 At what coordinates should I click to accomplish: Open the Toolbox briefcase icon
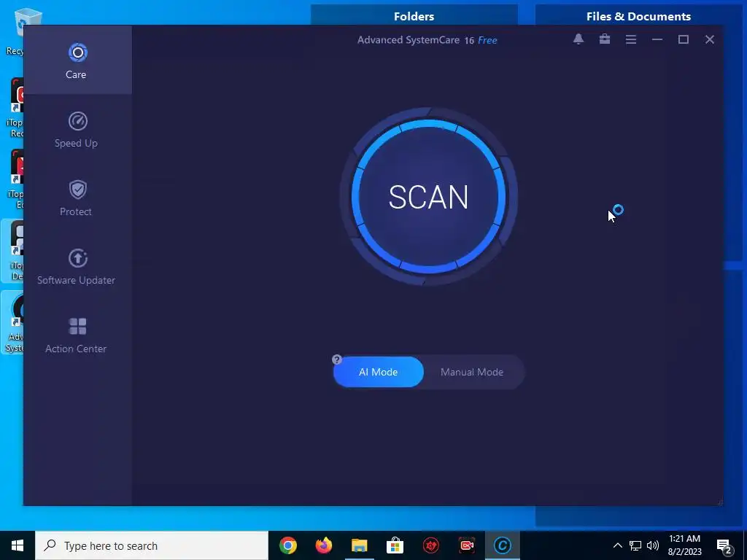[605, 39]
